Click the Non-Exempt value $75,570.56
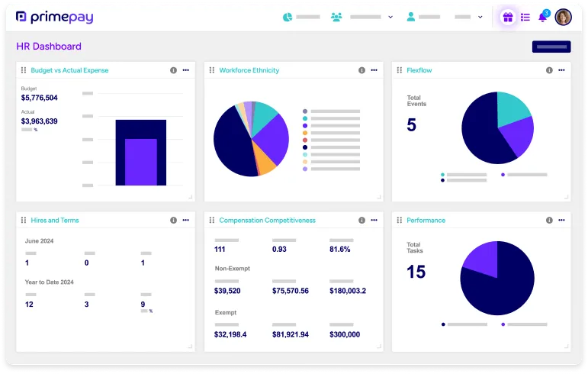Image resolution: width=588 pixels, height=374 pixels. 291,291
